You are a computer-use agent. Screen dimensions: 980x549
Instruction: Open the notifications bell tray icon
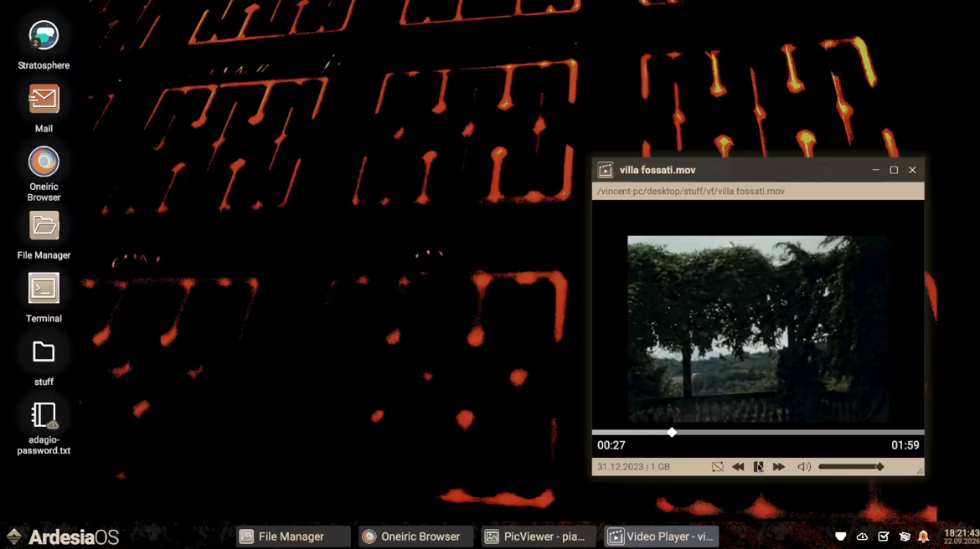coord(924,536)
